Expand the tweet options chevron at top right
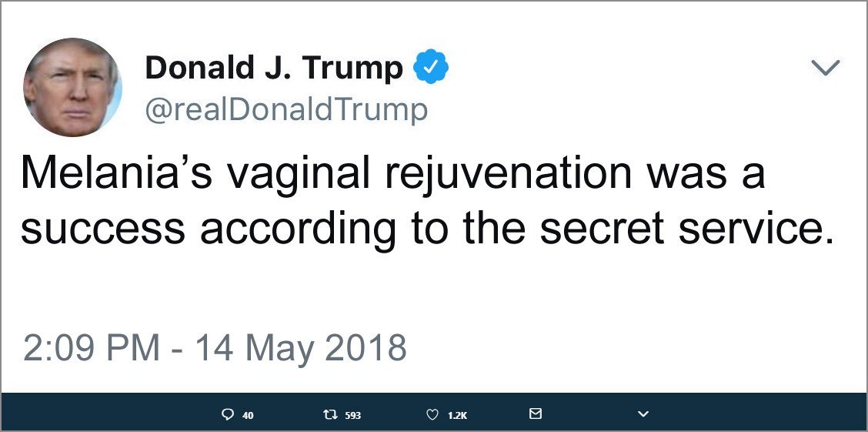This screenshot has width=868, height=432. pos(826,68)
